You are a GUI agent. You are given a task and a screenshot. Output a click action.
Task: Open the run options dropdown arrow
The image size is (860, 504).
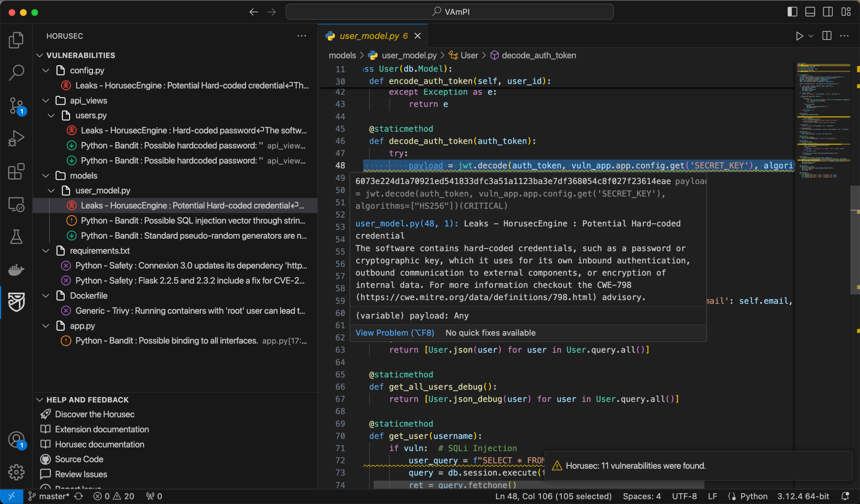tap(811, 36)
